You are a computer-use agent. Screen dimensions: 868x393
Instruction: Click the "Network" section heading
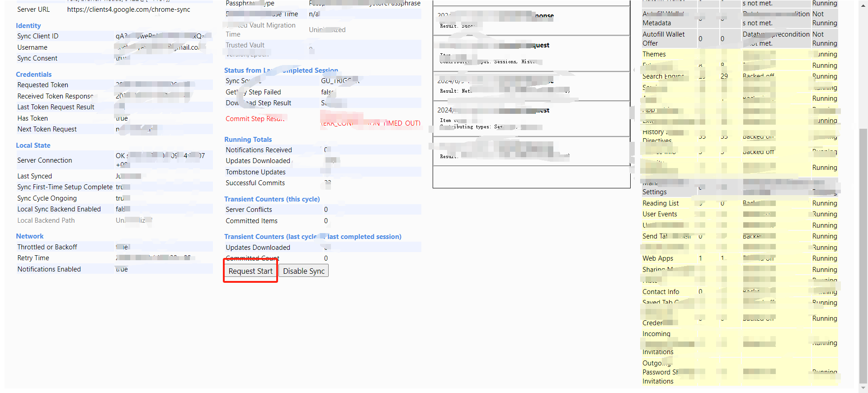click(30, 236)
